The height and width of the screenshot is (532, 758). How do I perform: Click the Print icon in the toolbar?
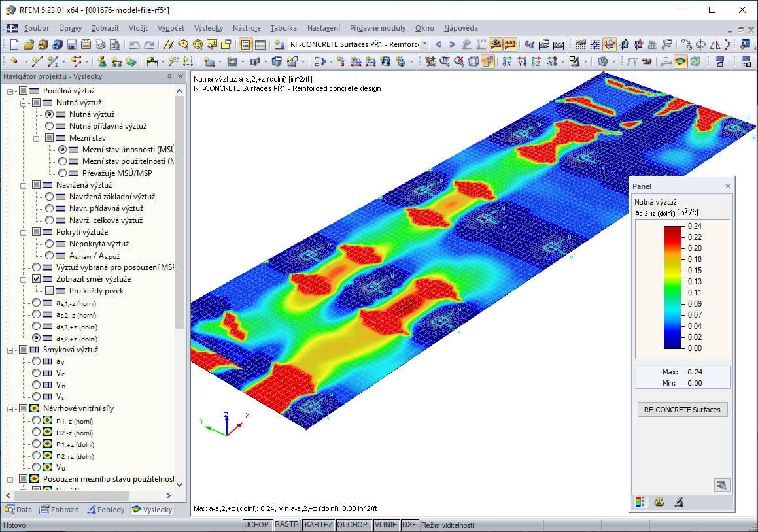[x=101, y=45]
